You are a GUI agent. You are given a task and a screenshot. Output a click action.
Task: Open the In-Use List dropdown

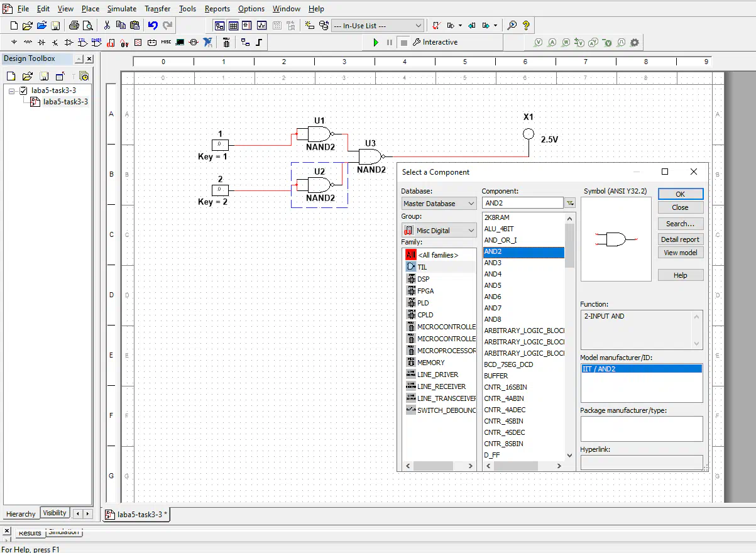click(419, 26)
